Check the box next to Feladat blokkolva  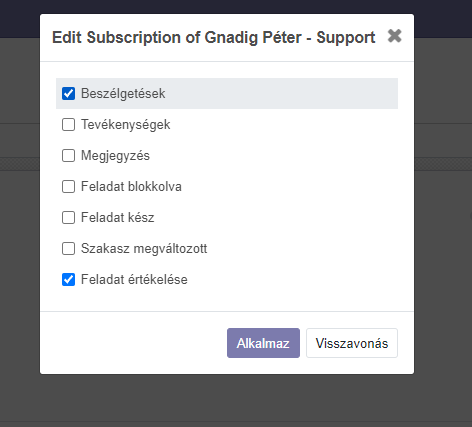[68, 187]
